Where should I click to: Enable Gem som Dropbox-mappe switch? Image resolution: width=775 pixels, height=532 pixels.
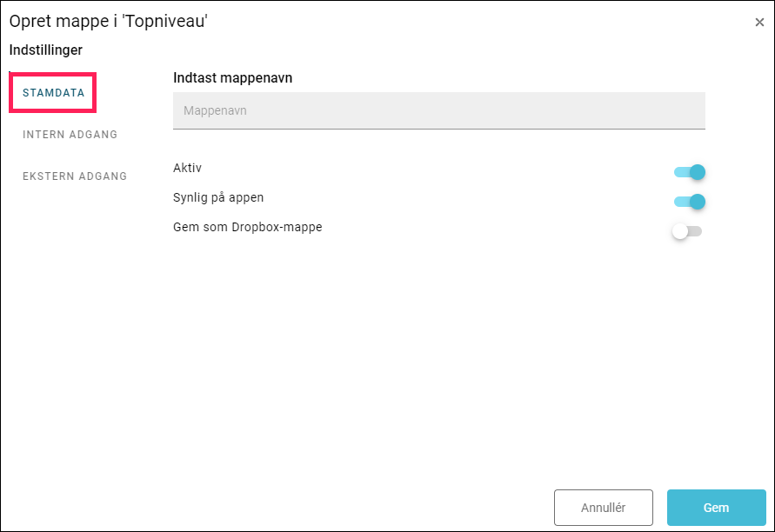tap(687, 231)
